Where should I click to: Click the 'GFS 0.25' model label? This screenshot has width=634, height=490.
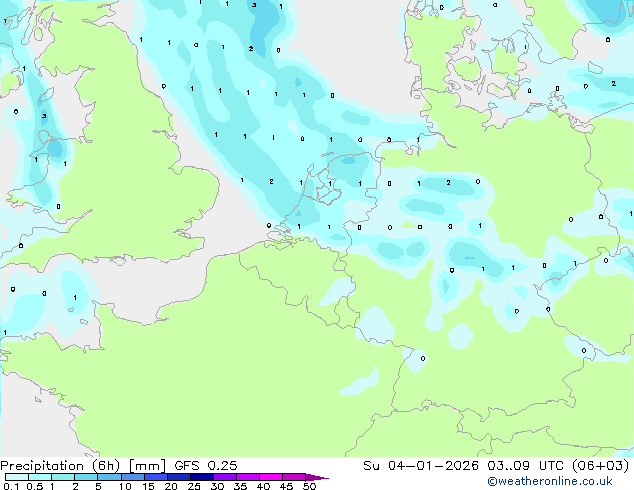tap(206, 466)
